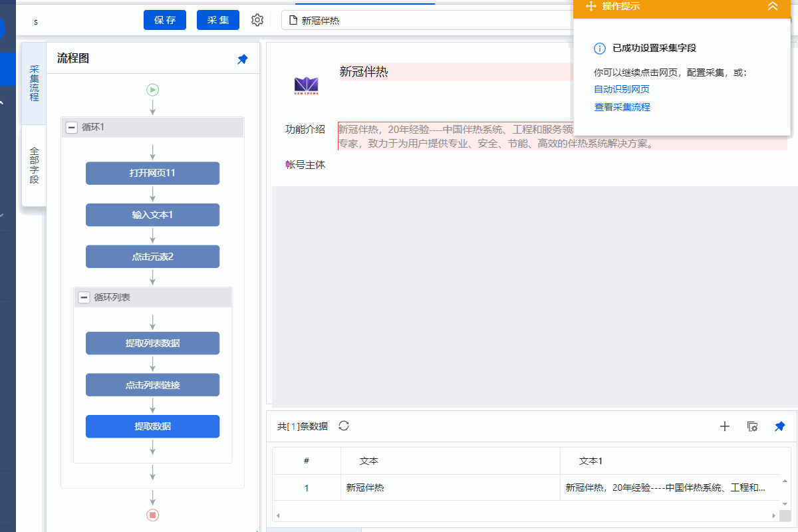Viewport: 798px width, 532px height.
Task: Select the 提取数据 step
Action: click(x=152, y=426)
